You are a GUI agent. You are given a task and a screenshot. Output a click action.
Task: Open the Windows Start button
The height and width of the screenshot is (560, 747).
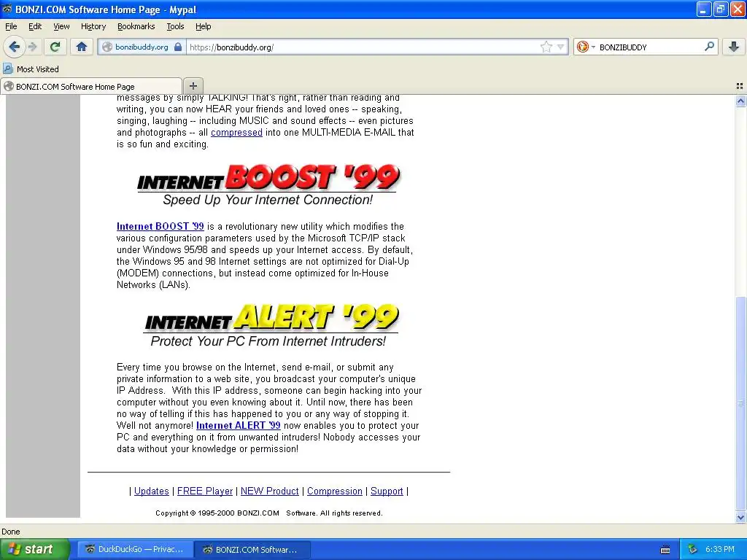click(35, 549)
